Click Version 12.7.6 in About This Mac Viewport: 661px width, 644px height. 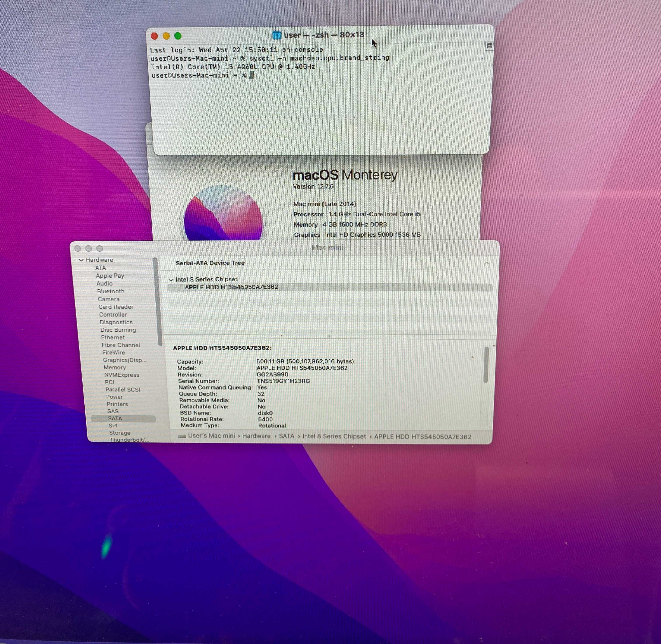313,186
